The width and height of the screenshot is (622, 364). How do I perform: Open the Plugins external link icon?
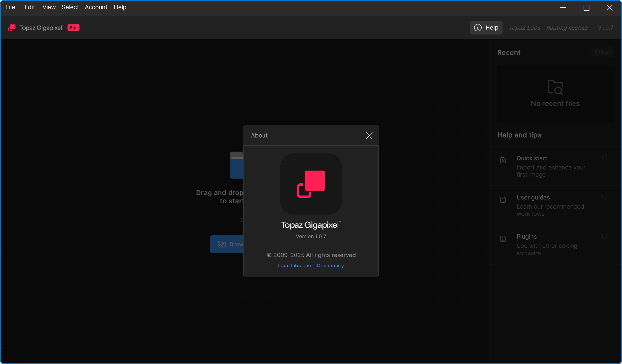pyautogui.click(x=605, y=236)
